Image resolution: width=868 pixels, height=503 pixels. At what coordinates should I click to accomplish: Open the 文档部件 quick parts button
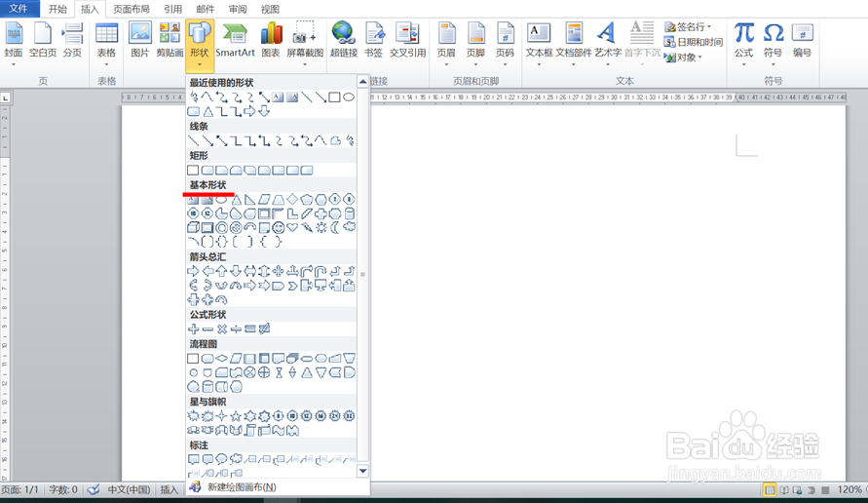point(574,44)
